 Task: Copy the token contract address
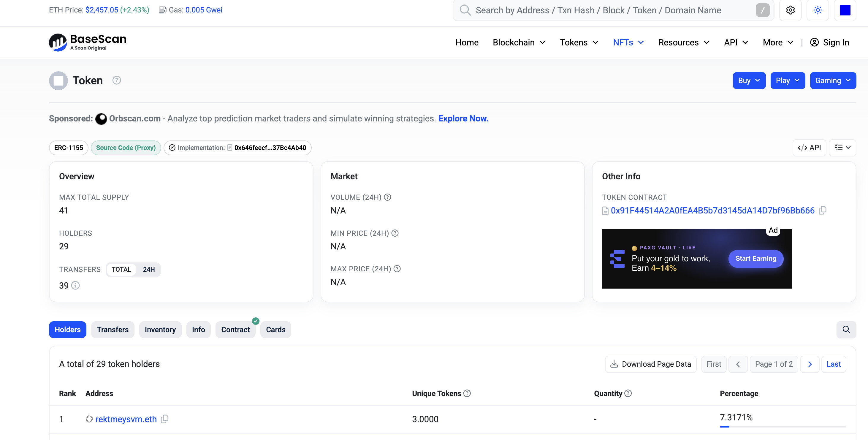coord(823,210)
